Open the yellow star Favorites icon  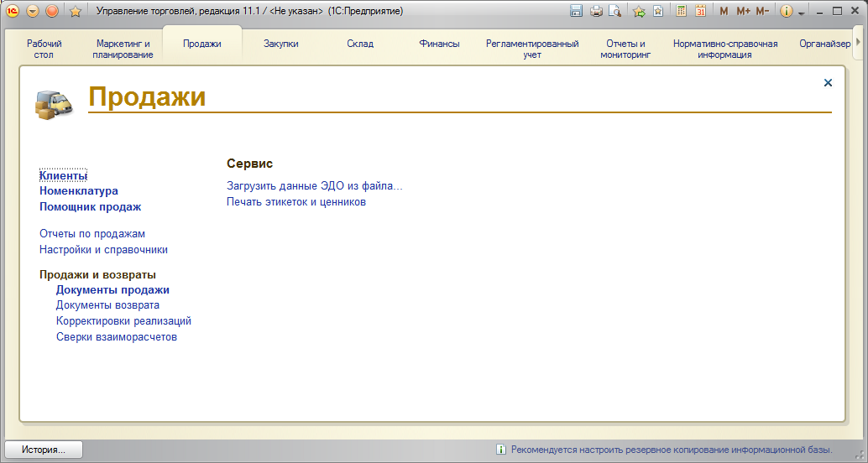[x=75, y=11]
